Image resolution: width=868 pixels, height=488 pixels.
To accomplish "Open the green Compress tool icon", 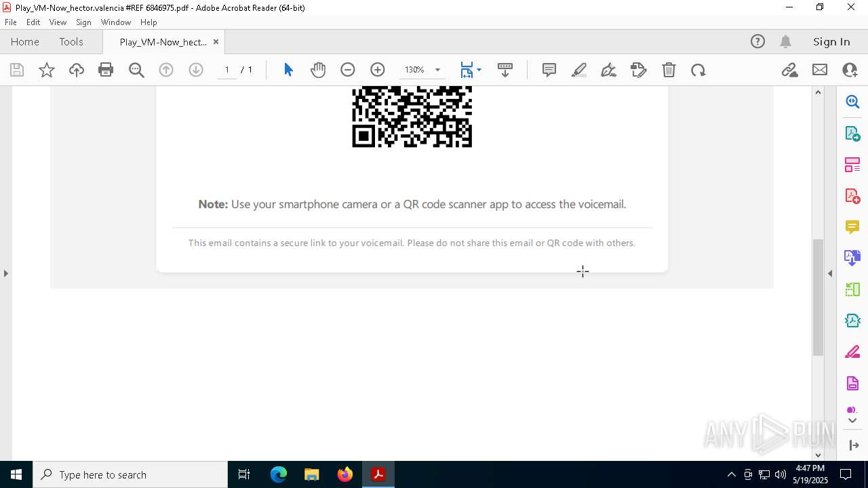I will point(852,289).
